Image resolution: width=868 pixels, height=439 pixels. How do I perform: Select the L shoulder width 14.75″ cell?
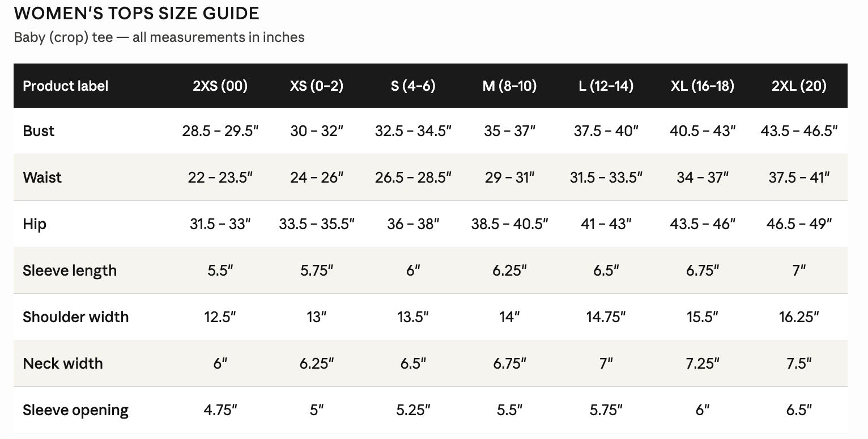(x=606, y=317)
